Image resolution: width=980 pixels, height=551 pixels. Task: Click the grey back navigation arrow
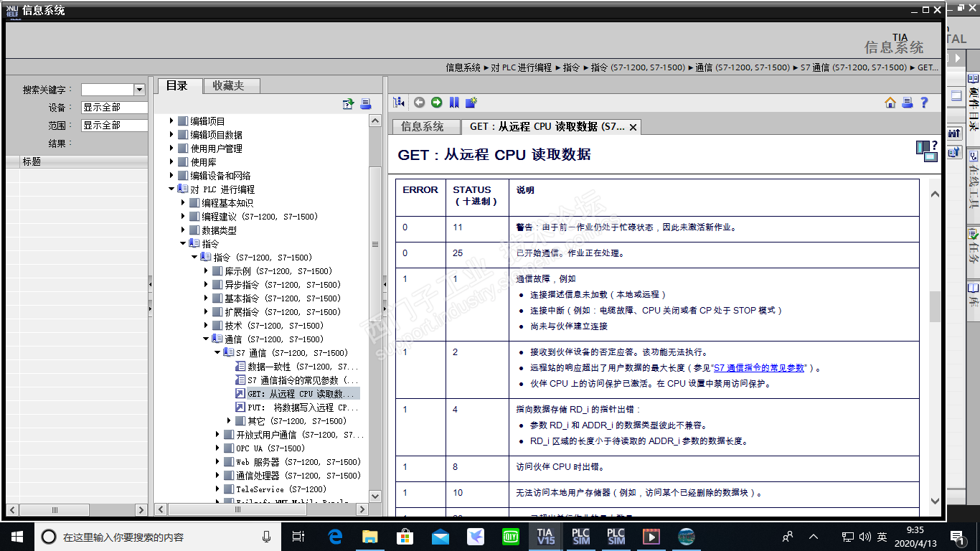tap(419, 103)
